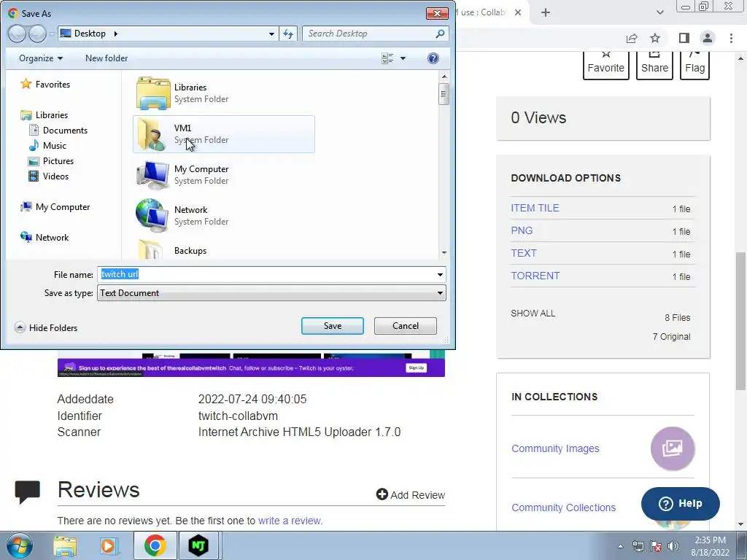Click the Favorite button on archive page
Image resolution: width=747 pixels, height=560 pixels.
click(606, 64)
